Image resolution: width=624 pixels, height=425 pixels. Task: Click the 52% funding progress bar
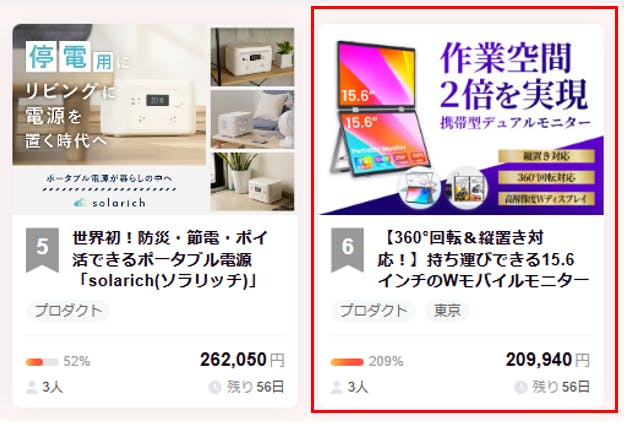pos(42,362)
